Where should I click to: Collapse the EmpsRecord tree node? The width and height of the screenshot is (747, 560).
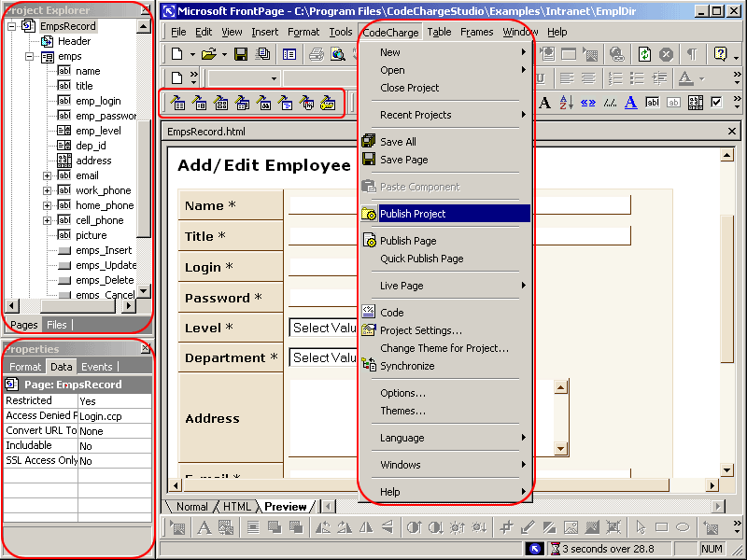click(x=12, y=26)
